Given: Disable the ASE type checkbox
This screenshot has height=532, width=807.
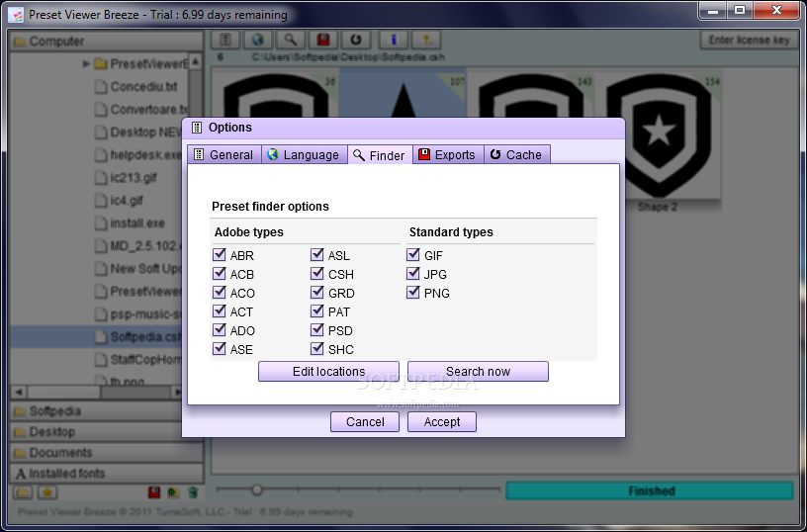Looking at the screenshot, I should pos(220,348).
